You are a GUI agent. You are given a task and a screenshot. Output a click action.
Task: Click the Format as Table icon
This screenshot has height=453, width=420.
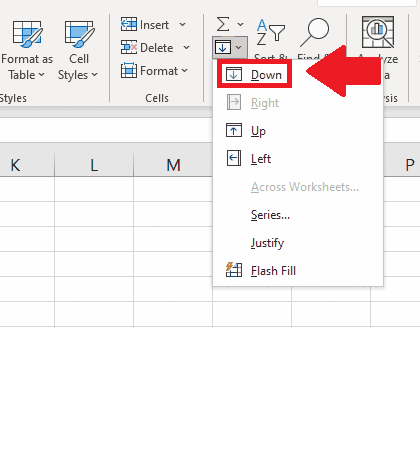(27, 34)
